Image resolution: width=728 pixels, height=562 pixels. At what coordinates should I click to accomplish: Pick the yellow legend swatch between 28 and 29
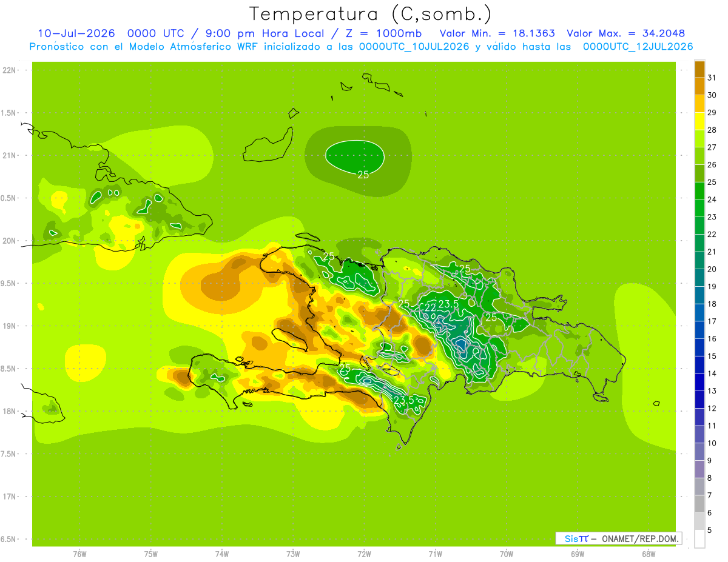point(699,121)
